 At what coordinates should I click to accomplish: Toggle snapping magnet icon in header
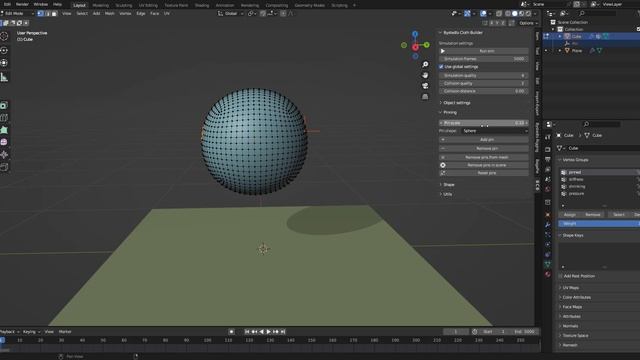263,13
